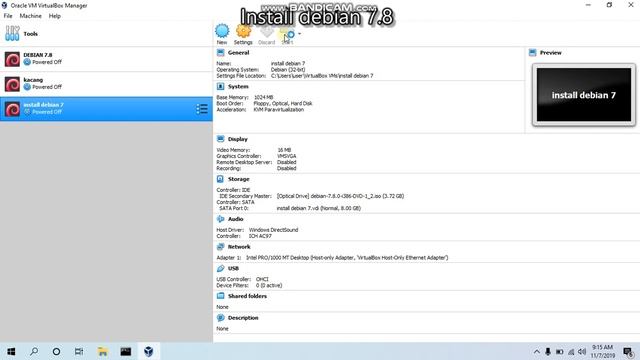Image resolution: width=640 pixels, height=360 pixels.
Task: Select the DEBIAN 7.8 virtual machine
Action: point(106,59)
